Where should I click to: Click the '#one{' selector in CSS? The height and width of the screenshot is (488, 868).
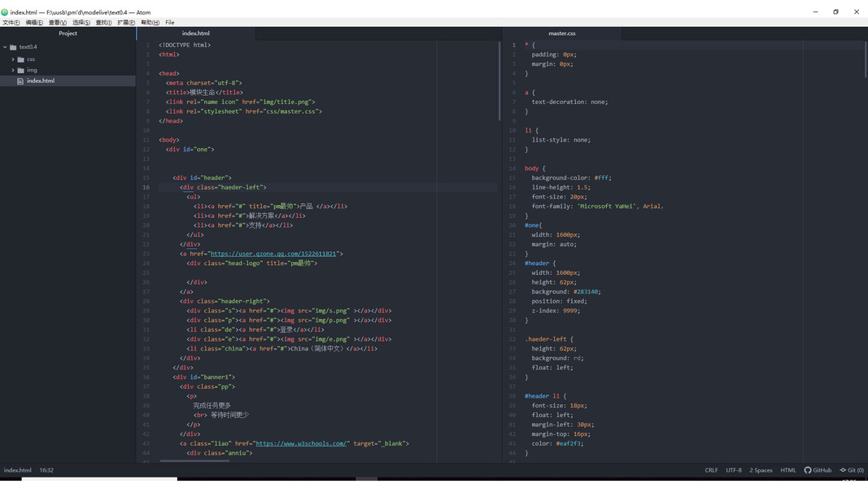[x=533, y=226]
